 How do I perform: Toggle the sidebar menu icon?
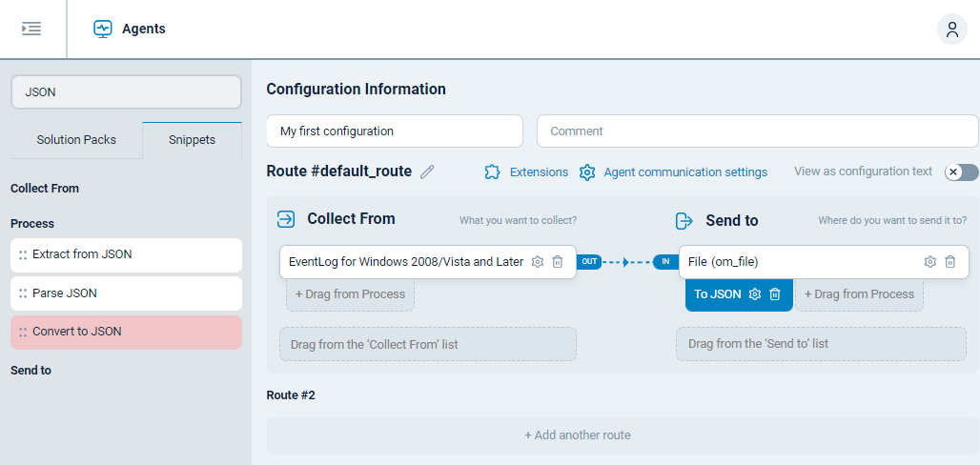click(x=31, y=29)
